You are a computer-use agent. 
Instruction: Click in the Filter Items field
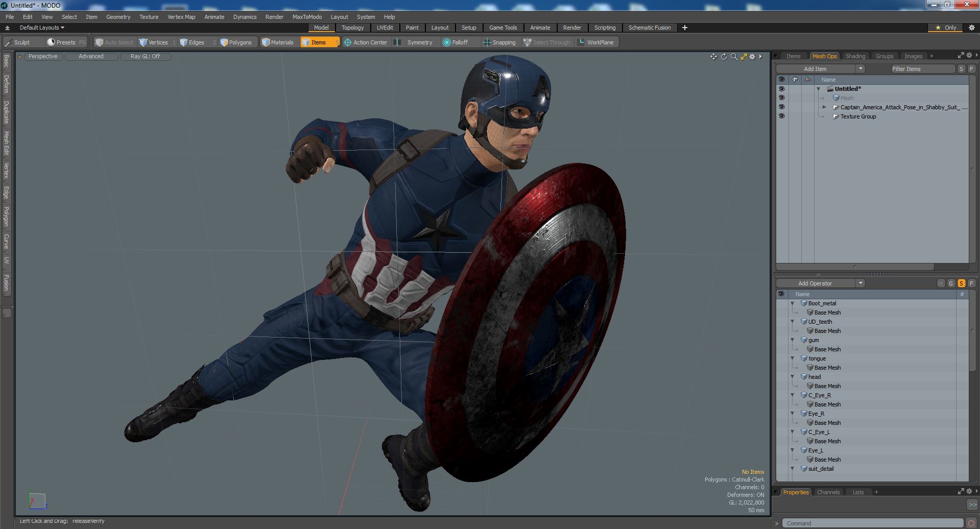pos(923,69)
